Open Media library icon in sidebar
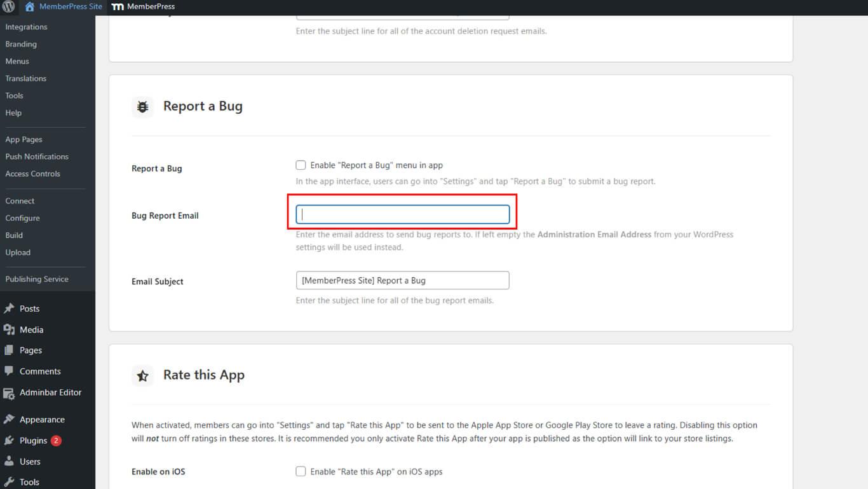 [x=9, y=329]
